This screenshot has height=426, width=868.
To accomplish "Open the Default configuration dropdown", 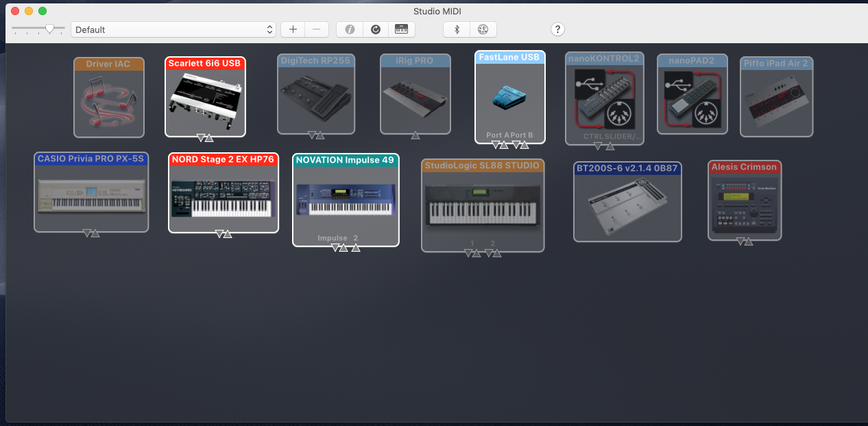I will pyautogui.click(x=173, y=29).
